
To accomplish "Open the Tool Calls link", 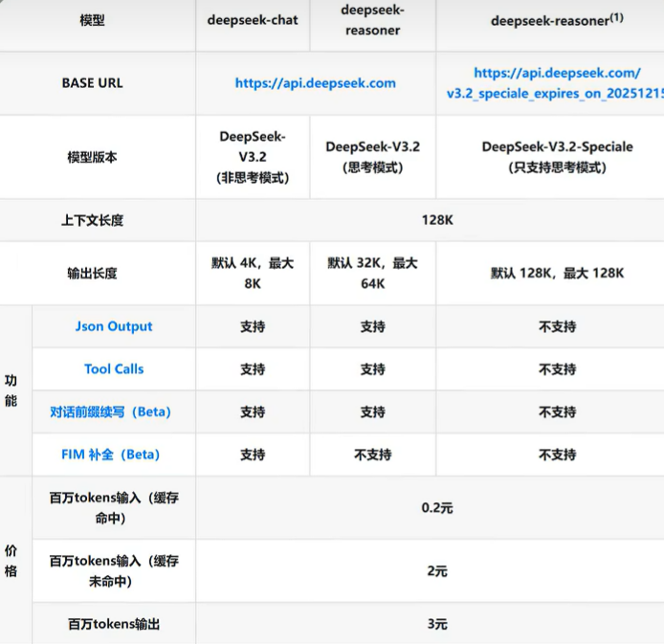I will coord(114,368).
